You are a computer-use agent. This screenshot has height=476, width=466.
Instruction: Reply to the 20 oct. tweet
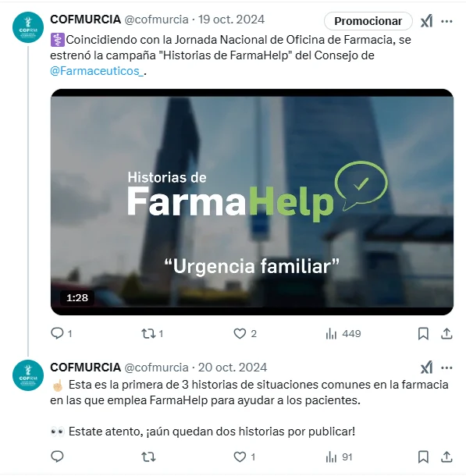57,456
